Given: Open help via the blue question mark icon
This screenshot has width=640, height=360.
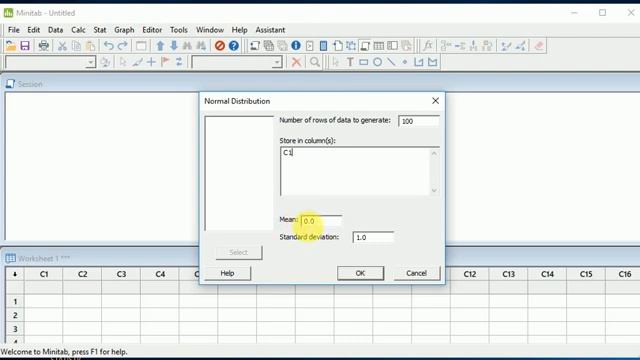Looking at the screenshot, I should pos(233,46).
